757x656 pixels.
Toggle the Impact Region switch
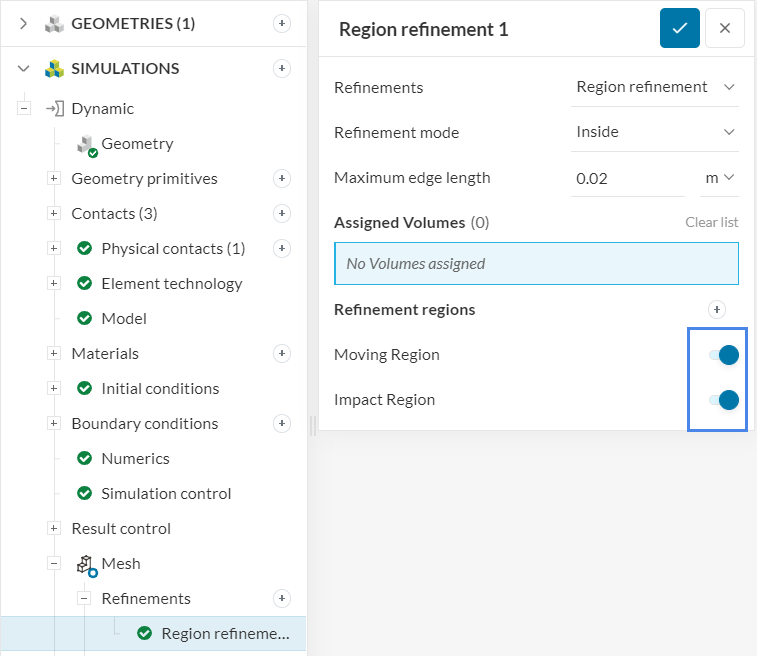[x=724, y=400]
